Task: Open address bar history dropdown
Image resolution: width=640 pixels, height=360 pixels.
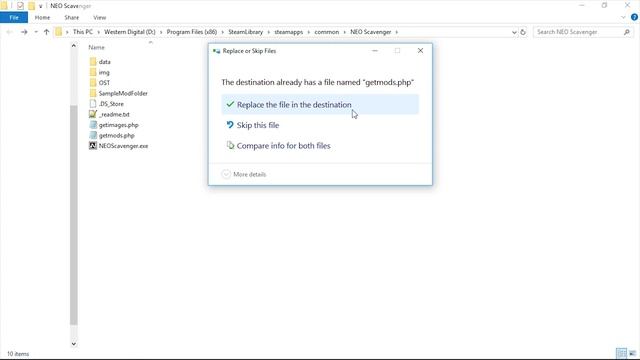Action: (x=514, y=32)
